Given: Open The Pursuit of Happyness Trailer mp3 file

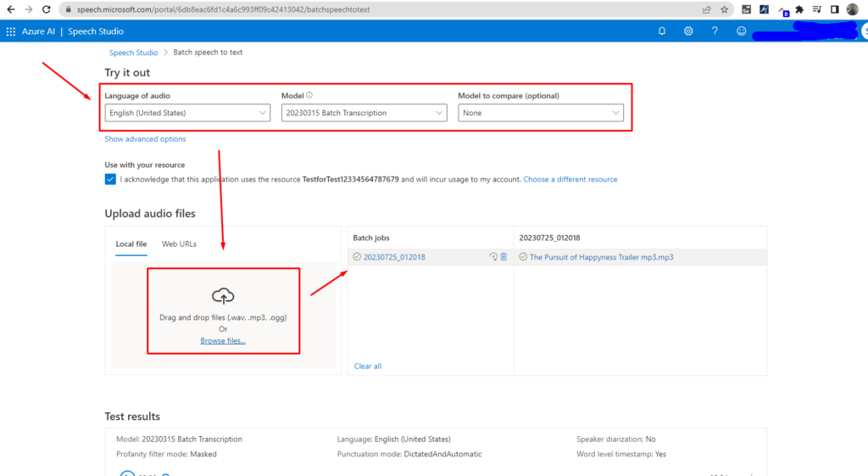Looking at the screenshot, I should [601, 256].
